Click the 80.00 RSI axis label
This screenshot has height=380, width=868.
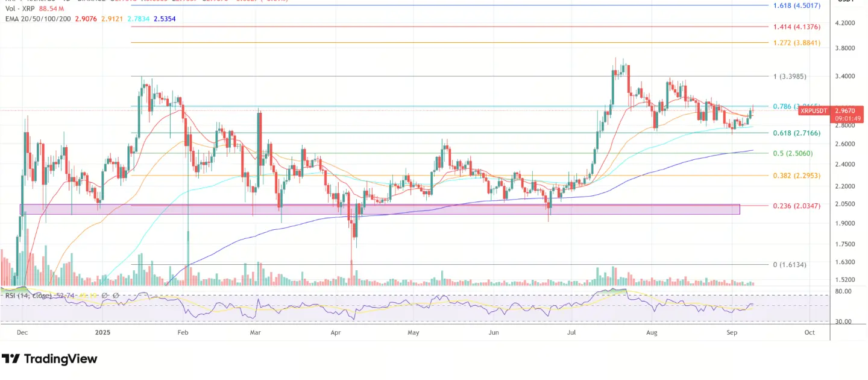click(844, 291)
